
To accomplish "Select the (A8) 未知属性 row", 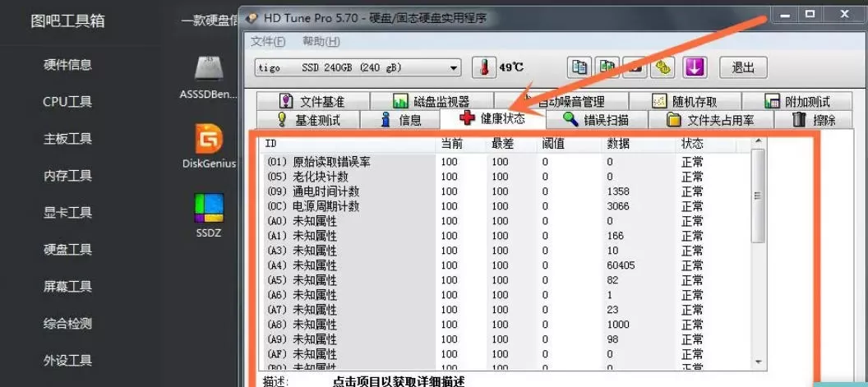I will pos(506,325).
